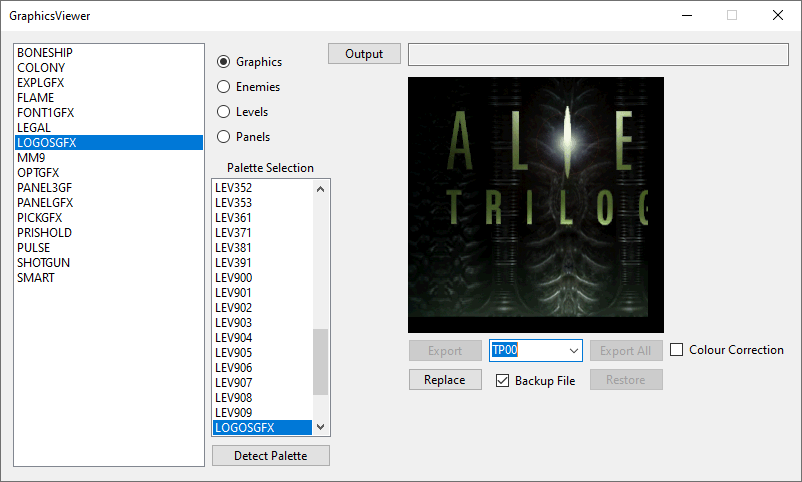Choose LEV353 in the palette list
802x482 pixels.
tap(262, 203)
